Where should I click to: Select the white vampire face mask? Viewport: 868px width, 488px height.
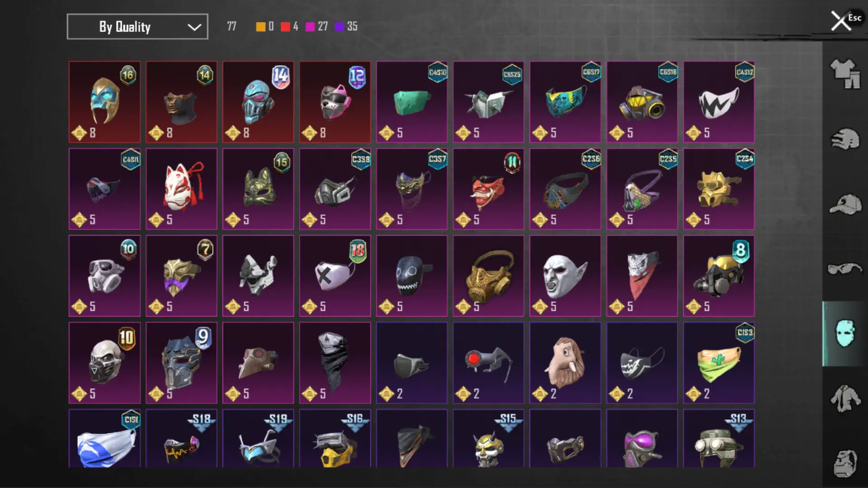pyautogui.click(x=565, y=276)
